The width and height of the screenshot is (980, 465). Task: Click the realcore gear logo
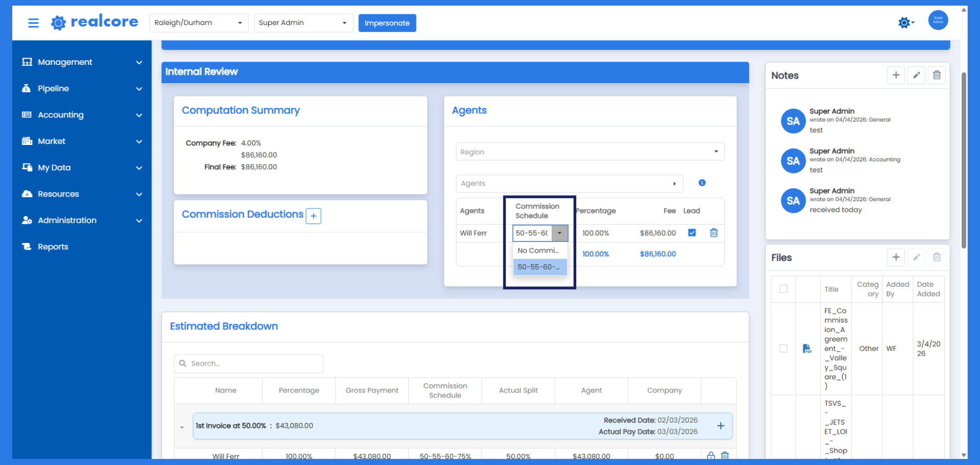[x=59, y=22]
